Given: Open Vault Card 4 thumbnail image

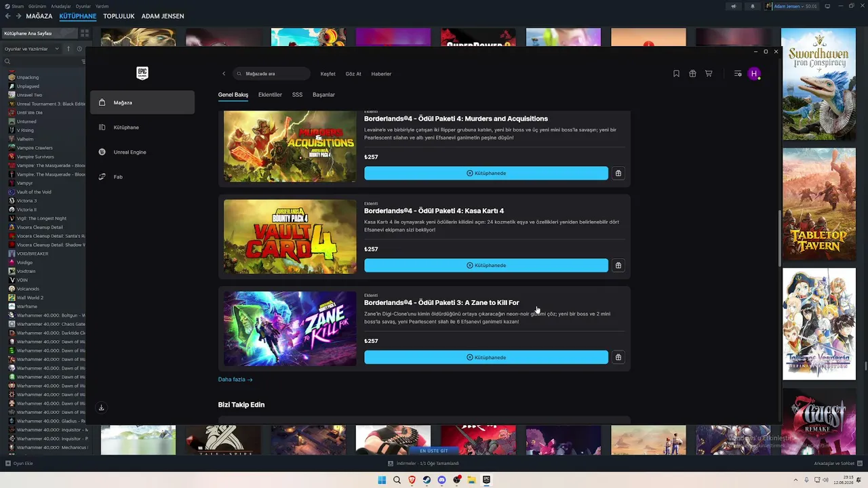Looking at the screenshot, I should tap(290, 237).
